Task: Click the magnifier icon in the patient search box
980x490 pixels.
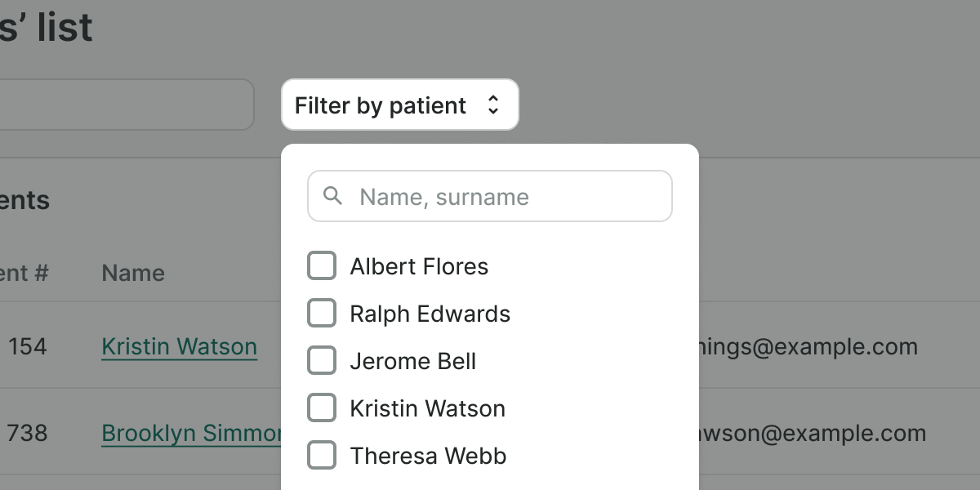Action: coord(332,196)
